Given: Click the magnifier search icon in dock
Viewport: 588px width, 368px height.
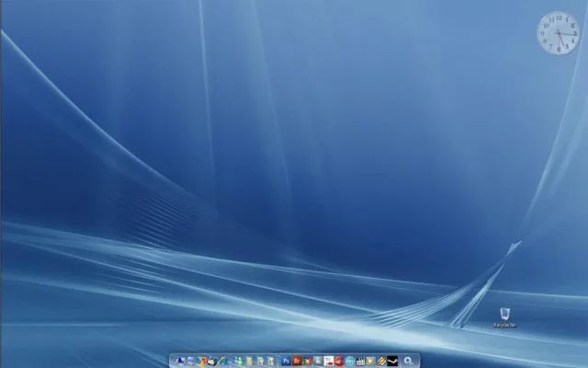Looking at the screenshot, I should click(x=407, y=361).
